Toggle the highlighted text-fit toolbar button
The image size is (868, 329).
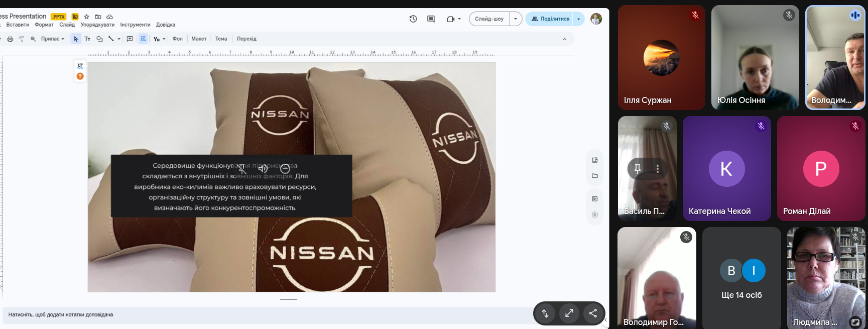click(143, 39)
